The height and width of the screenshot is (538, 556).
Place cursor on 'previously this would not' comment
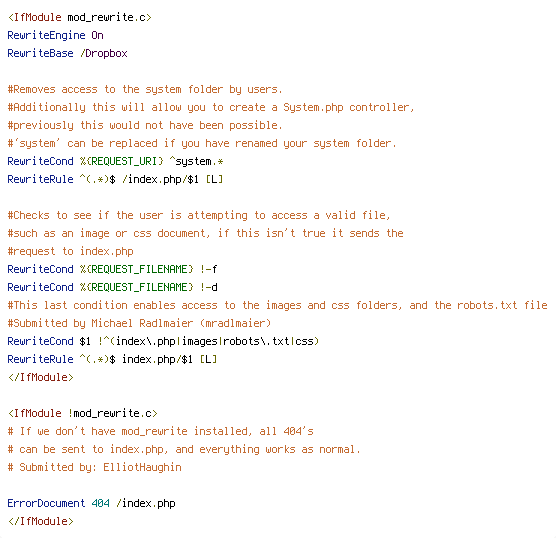click(x=145, y=126)
